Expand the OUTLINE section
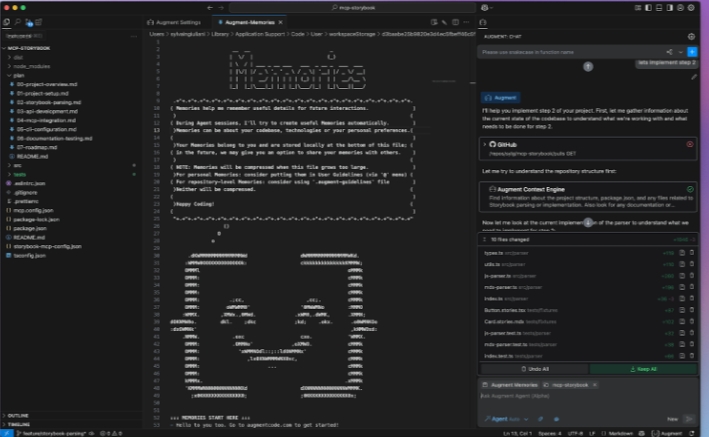Screen dimensions: 709x437 coord(17,415)
